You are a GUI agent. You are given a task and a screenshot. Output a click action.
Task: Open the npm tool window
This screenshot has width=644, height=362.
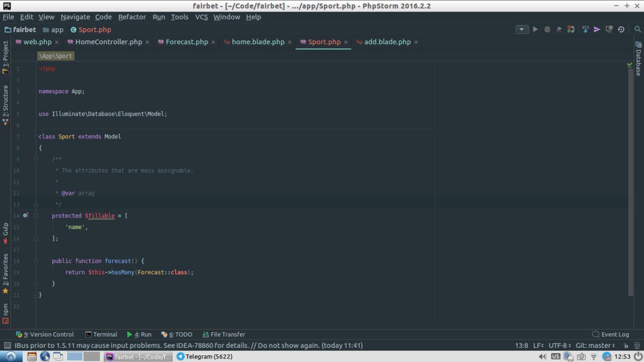tap(6, 313)
